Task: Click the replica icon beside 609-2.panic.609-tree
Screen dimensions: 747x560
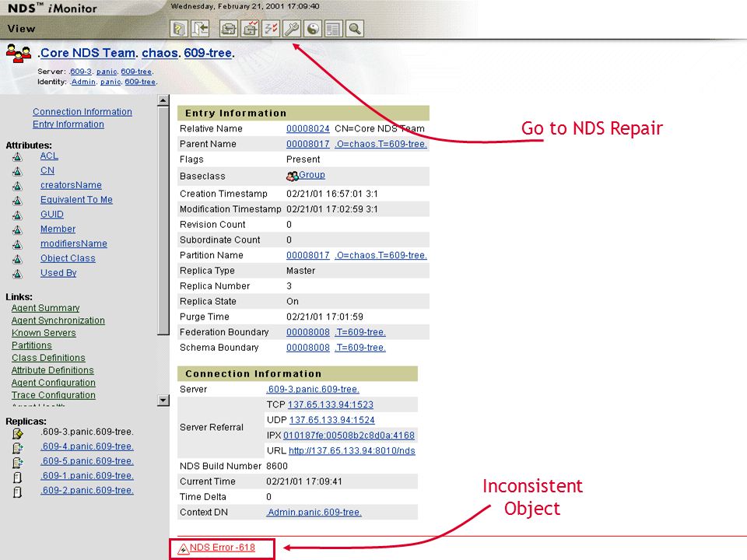Action: (18, 492)
